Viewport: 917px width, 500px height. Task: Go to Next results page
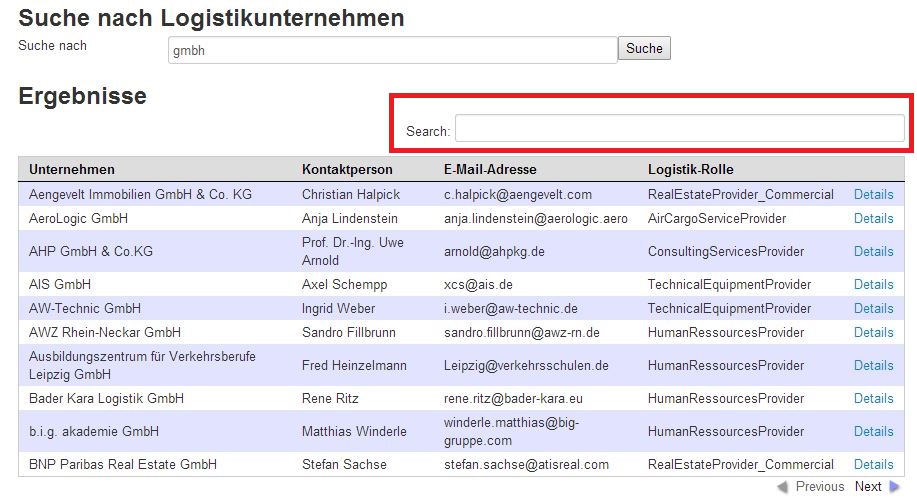[868, 487]
